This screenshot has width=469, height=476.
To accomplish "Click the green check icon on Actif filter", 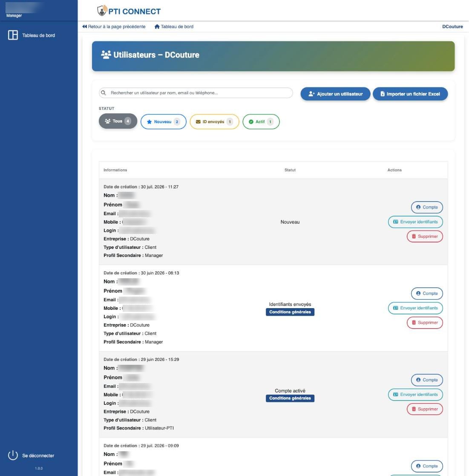I will point(251,122).
